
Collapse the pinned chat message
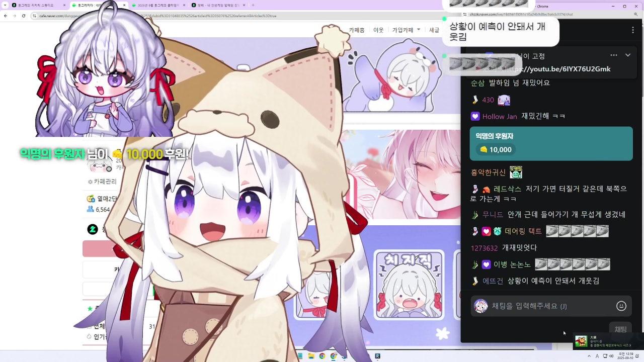tap(628, 55)
